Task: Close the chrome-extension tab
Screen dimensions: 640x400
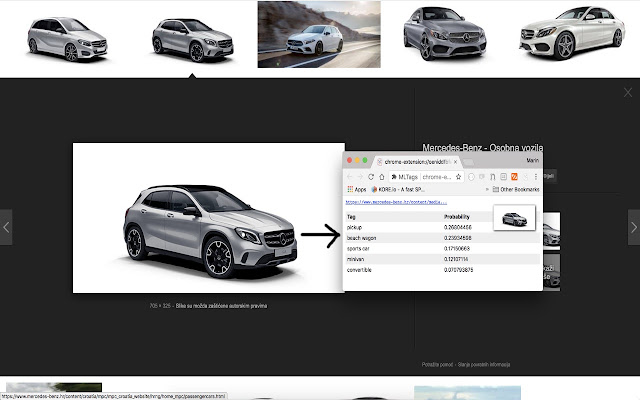Action: tap(456, 162)
